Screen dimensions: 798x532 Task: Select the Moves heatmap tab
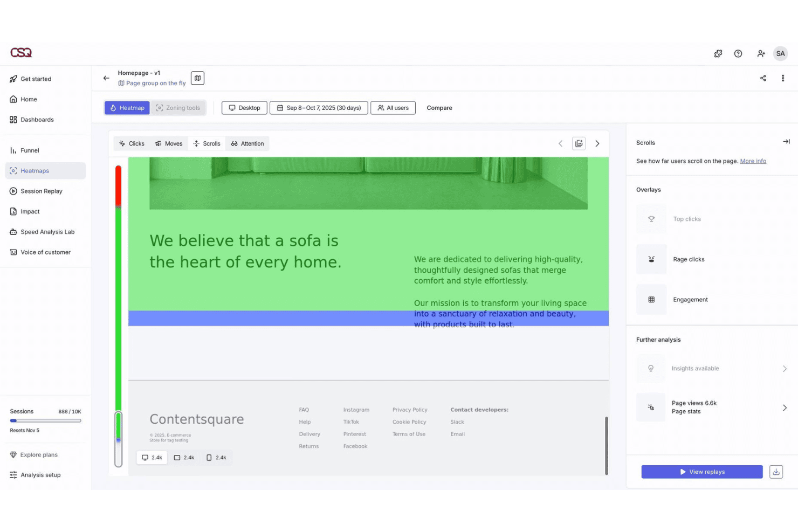169,143
